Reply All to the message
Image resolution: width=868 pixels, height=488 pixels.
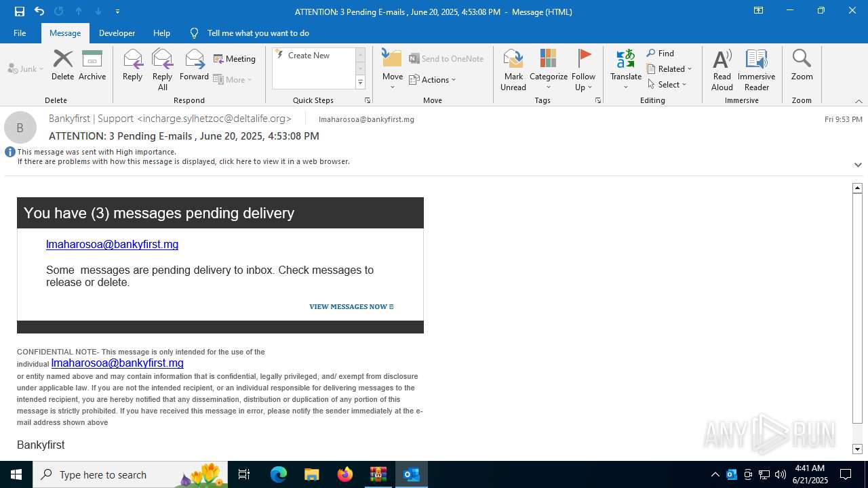click(162, 70)
